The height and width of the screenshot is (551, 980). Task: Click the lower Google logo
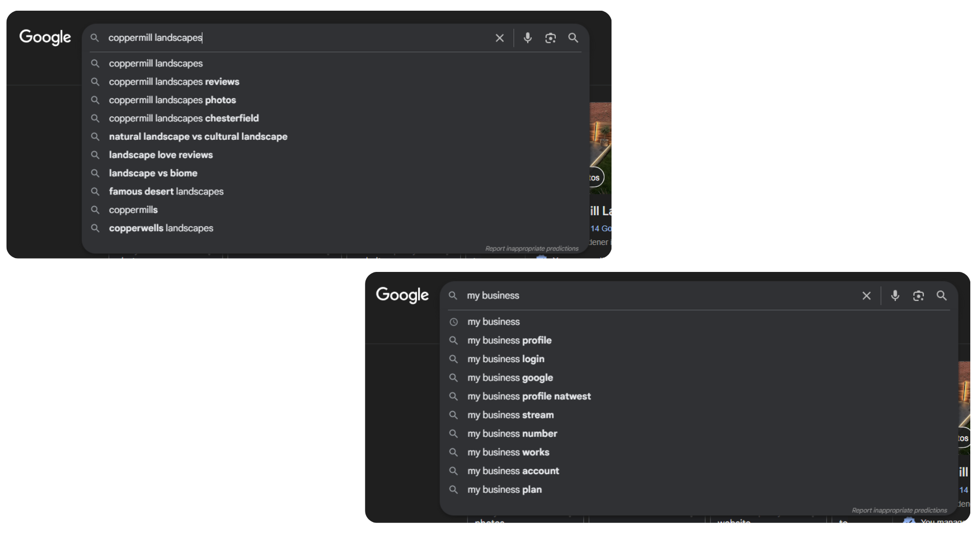pos(402,295)
